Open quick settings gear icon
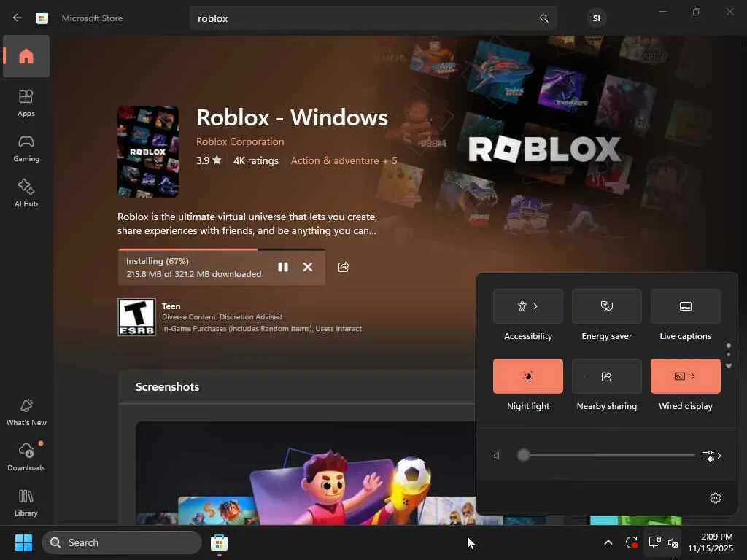 coord(716,498)
